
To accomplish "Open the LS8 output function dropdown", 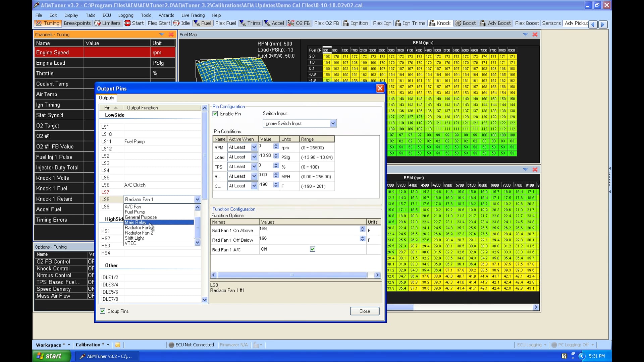I will (197, 199).
